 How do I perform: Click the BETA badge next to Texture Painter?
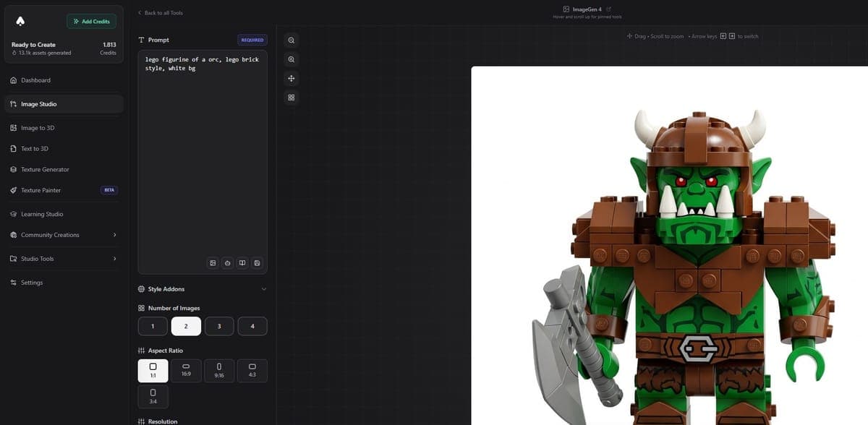tap(109, 190)
